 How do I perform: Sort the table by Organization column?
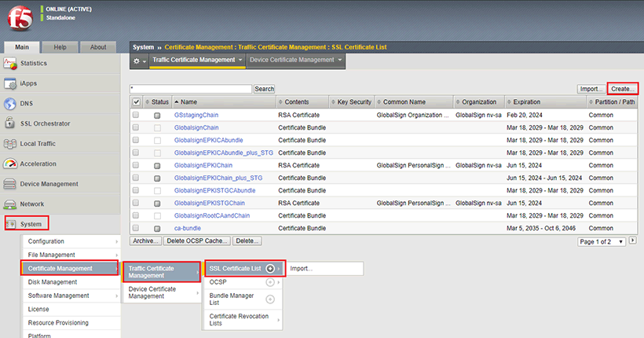click(479, 102)
